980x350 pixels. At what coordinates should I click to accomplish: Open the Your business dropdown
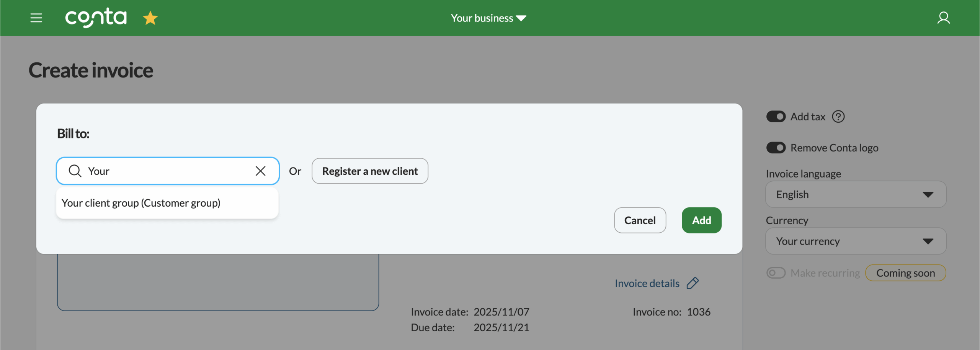click(x=488, y=18)
